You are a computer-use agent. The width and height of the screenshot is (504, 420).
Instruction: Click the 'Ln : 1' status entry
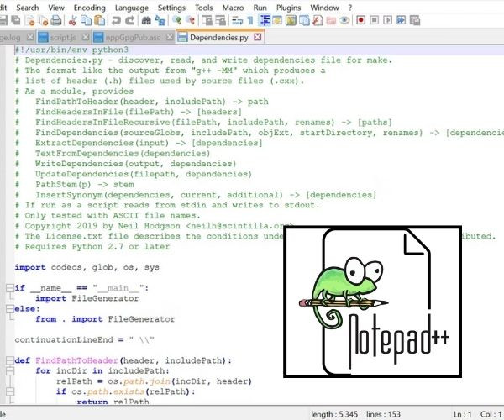463,414
